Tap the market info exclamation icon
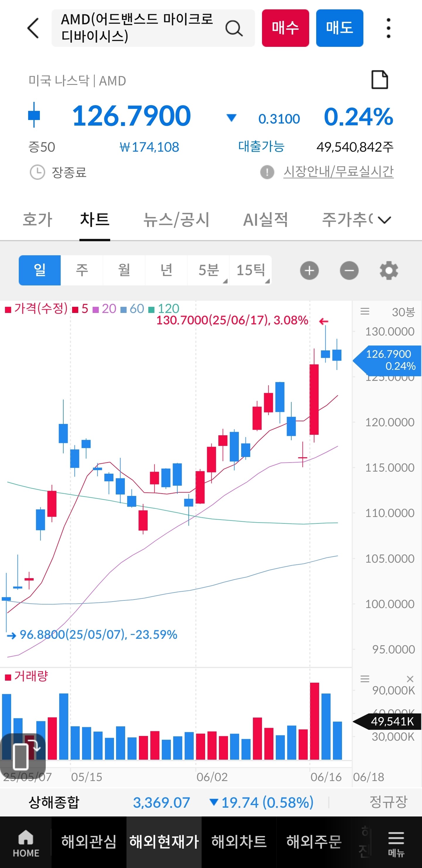 [267, 172]
